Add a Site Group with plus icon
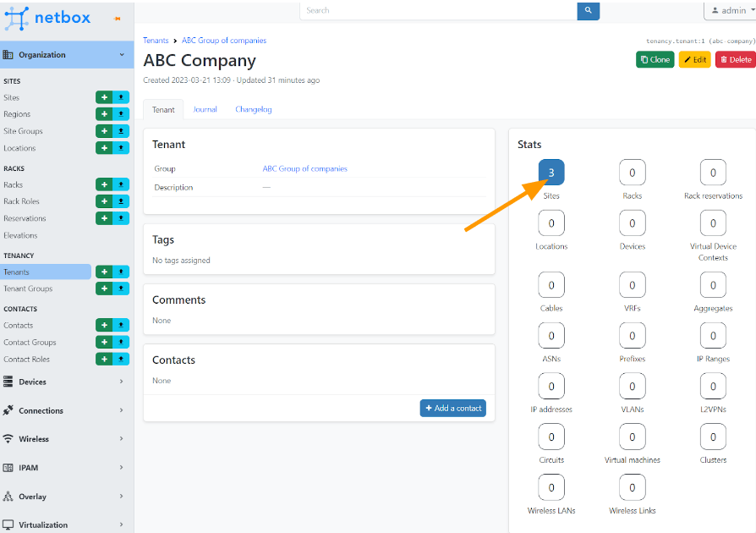 (x=104, y=131)
